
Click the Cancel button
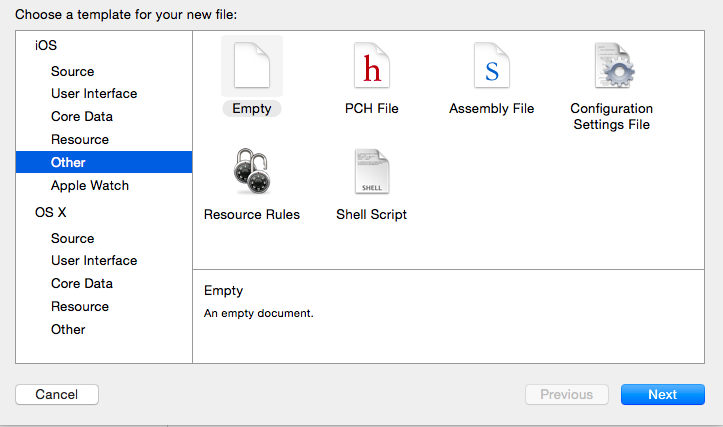click(57, 395)
